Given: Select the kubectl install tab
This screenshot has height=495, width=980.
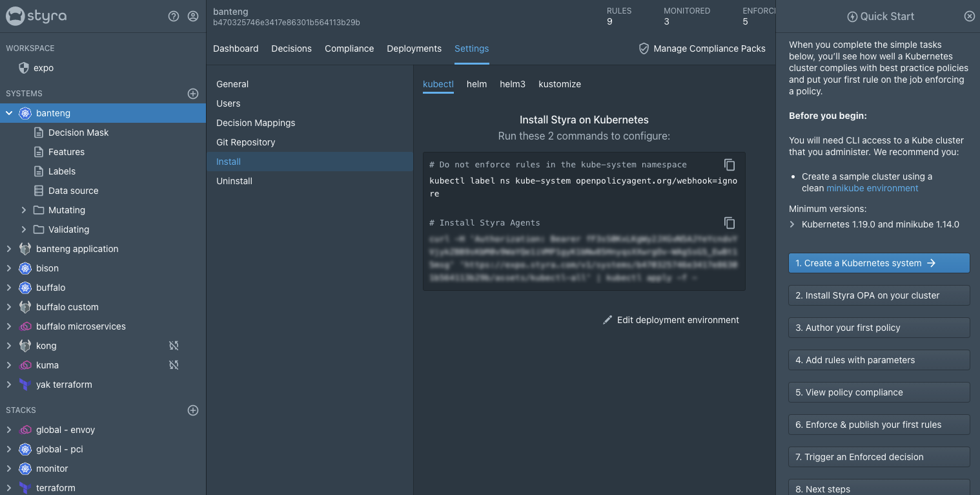Looking at the screenshot, I should point(438,84).
